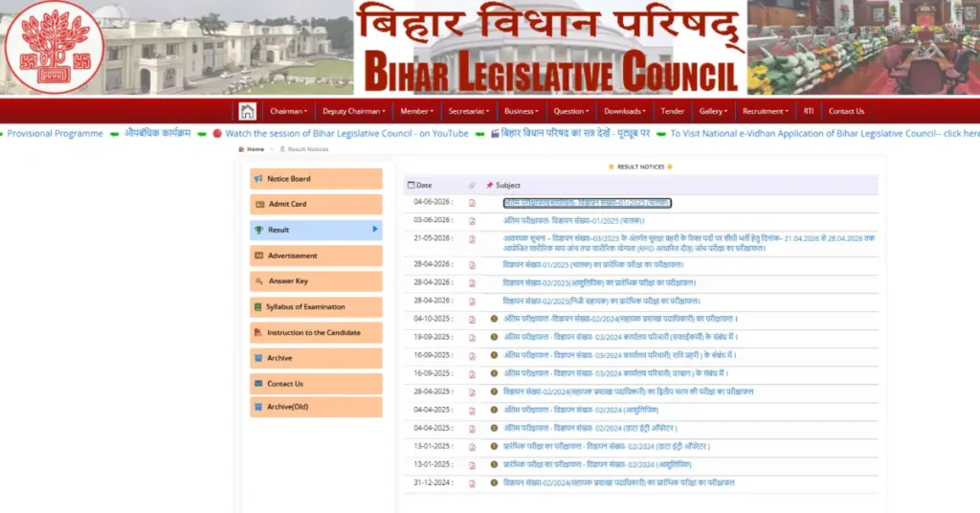980x513 pixels.
Task: Open the Downloads dropdown
Action: coord(624,111)
